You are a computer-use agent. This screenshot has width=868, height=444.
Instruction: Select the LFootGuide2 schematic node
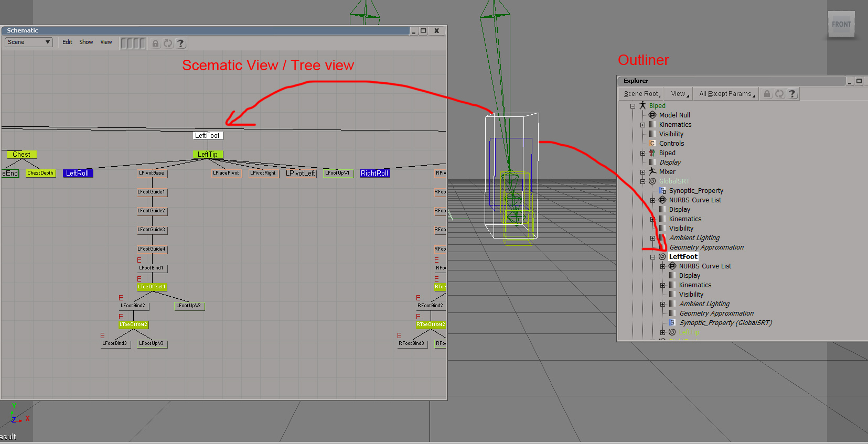tap(152, 211)
